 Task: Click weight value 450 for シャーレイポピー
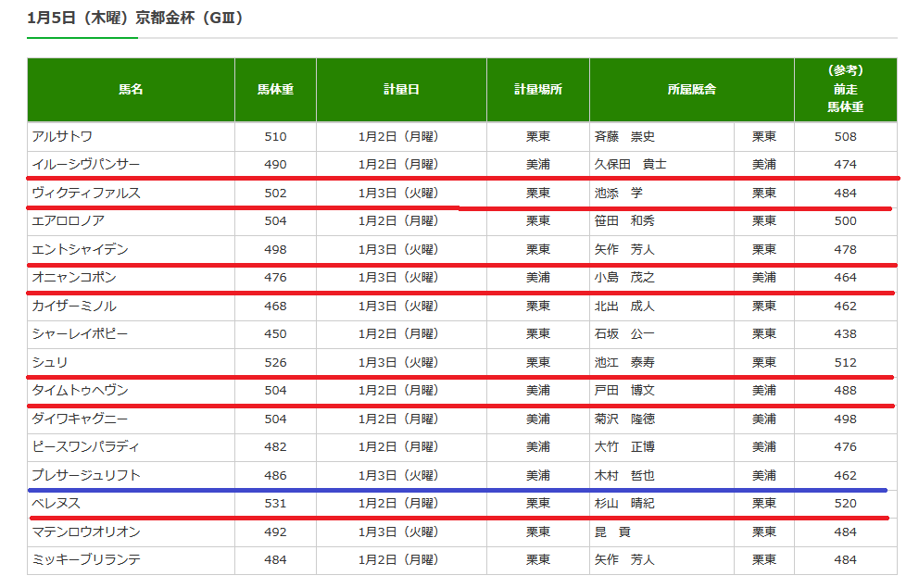pos(275,334)
